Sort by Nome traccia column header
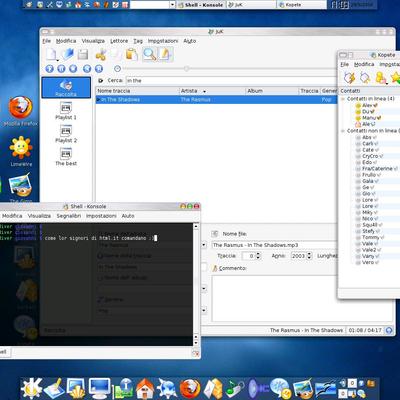400x400 pixels. click(137, 91)
